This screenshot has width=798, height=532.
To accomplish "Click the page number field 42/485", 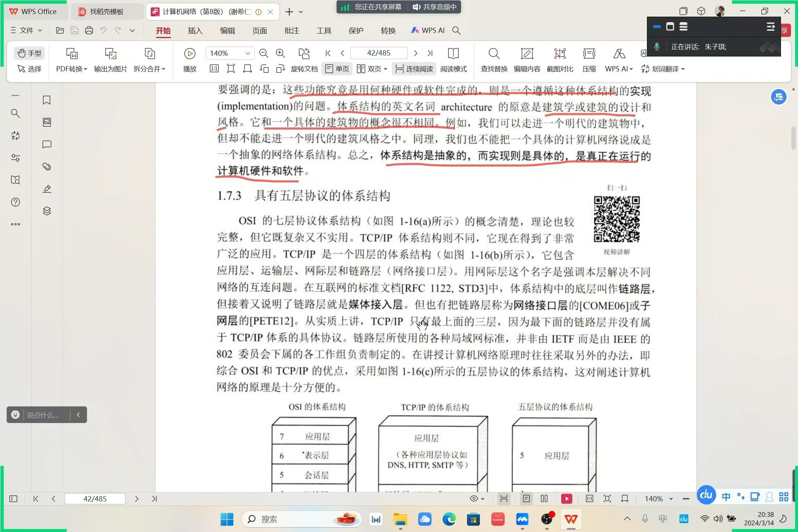I will tap(378, 53).
